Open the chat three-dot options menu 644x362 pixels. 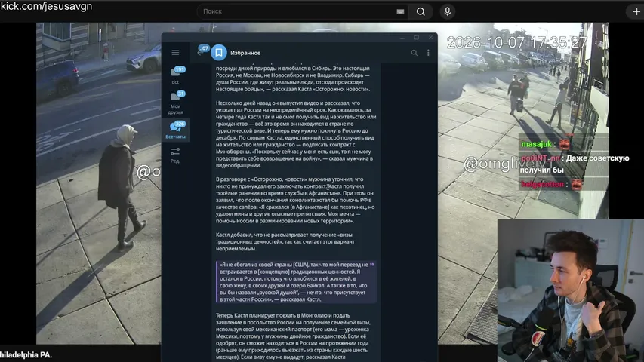click(428, 53)
